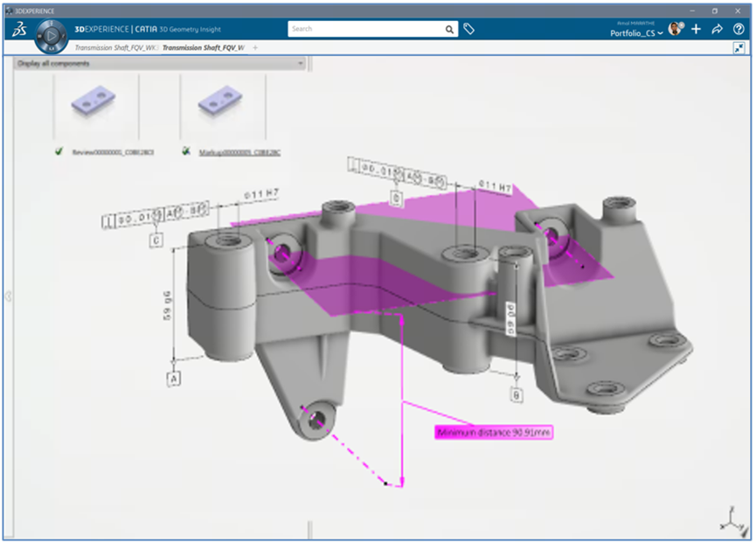Open the Display all components dropdown

160,64
